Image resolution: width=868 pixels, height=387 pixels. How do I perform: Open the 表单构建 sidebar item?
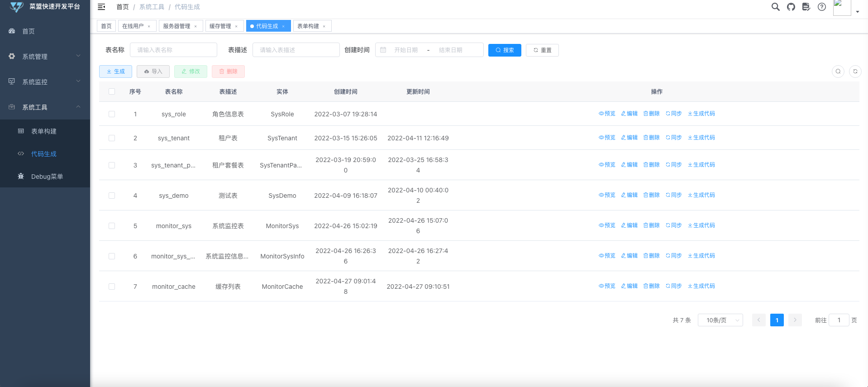point(44,131)
